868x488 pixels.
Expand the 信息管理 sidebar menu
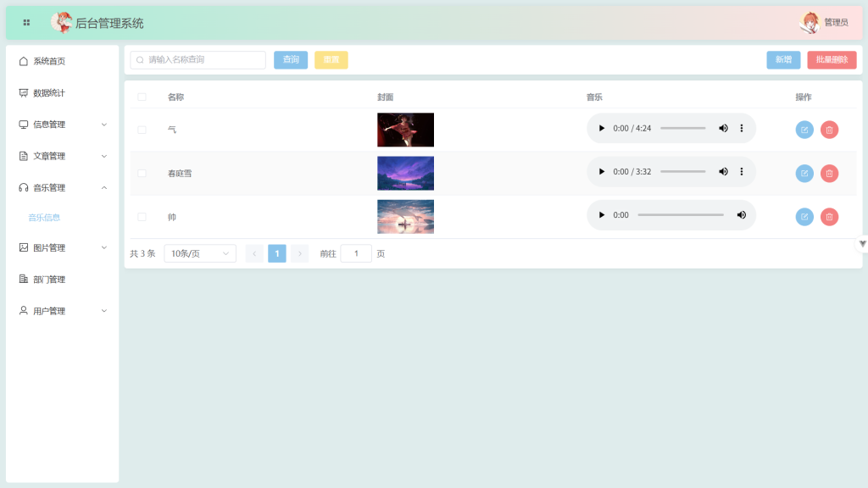pos(63,125)
